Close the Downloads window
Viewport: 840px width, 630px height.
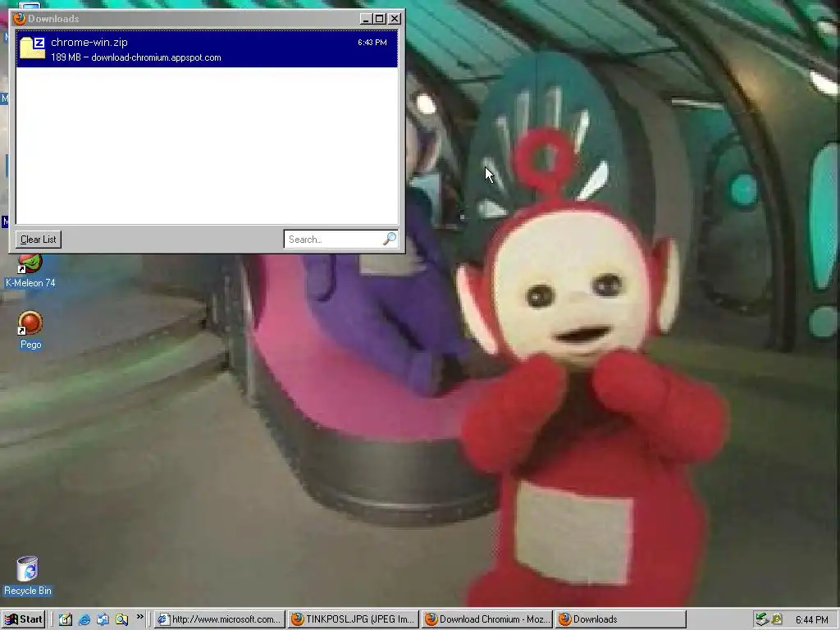point(395,19)
